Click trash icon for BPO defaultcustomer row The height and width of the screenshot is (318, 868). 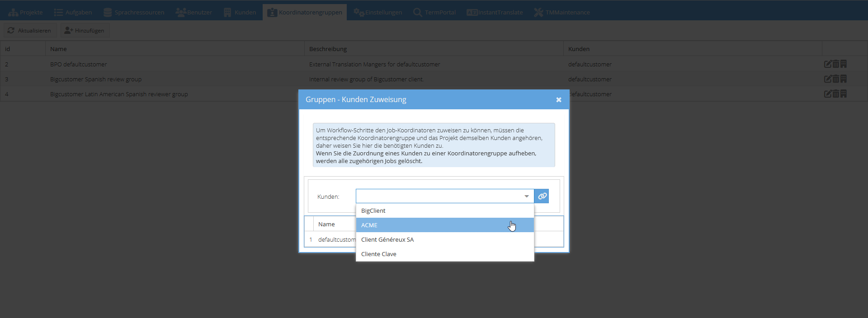click(835, 64)
